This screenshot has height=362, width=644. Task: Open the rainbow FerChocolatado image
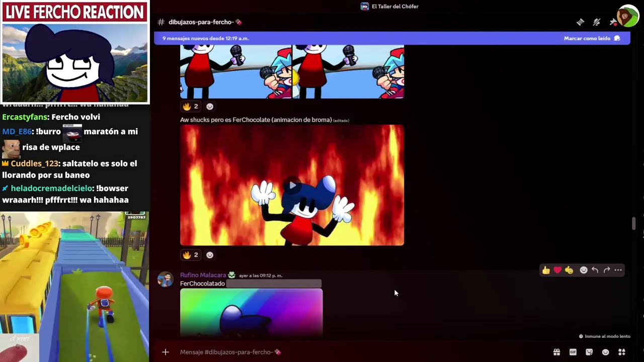pos(251,312)
